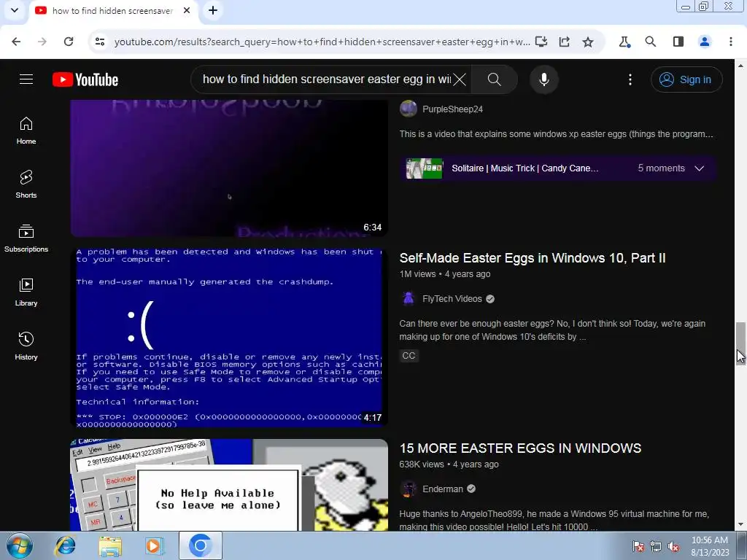Click the FlyTech Videos channel avatar
Screen dimensions: 747x560
pos(409,298)
